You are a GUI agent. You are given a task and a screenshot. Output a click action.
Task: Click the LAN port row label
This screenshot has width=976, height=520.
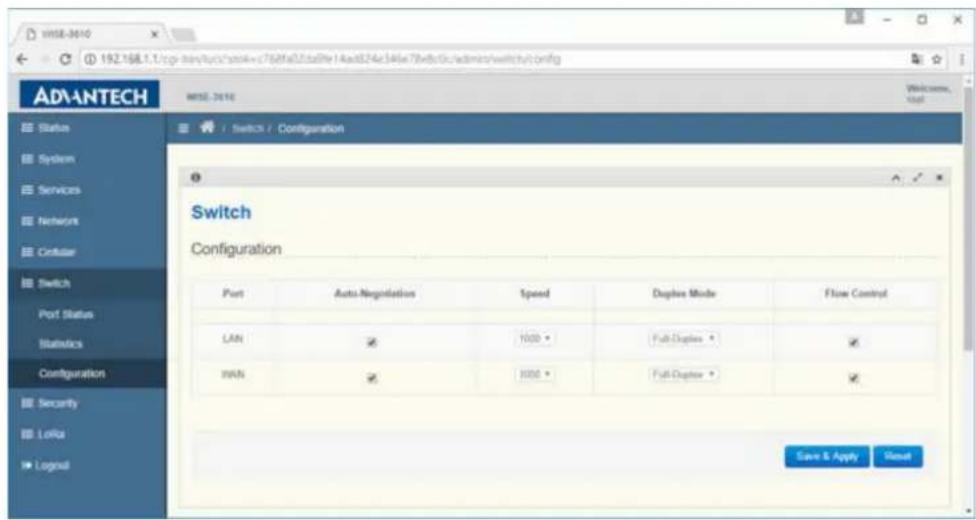click(232, 338)
